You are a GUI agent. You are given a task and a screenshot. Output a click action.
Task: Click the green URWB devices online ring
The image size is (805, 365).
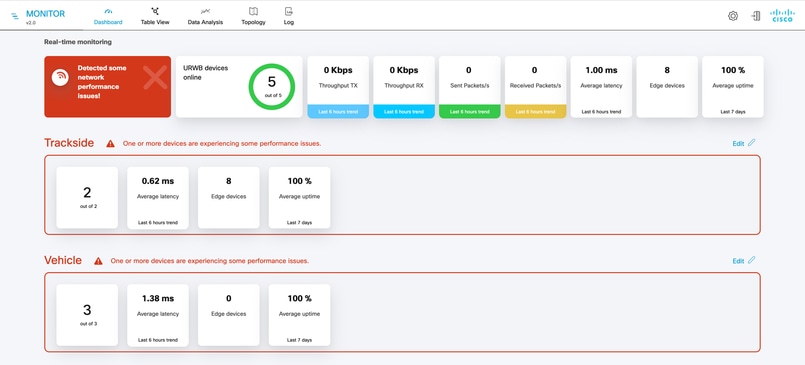(x=272, y=87)
